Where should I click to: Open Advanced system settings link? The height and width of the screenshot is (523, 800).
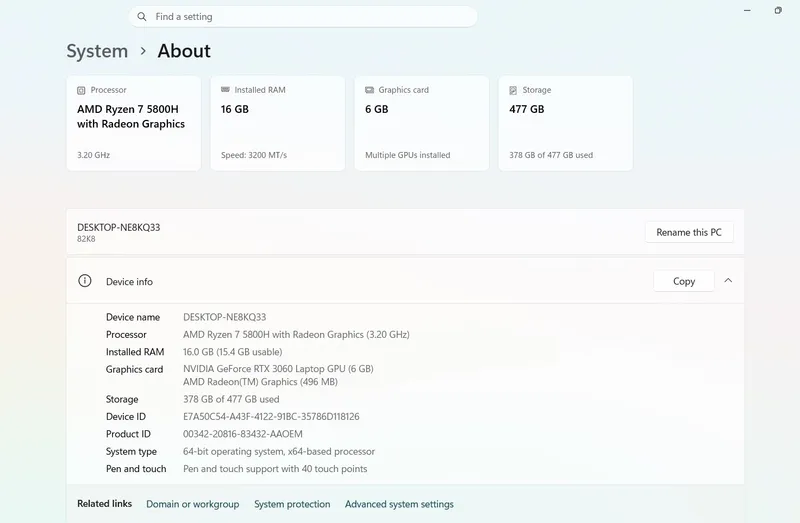[399, 504]
